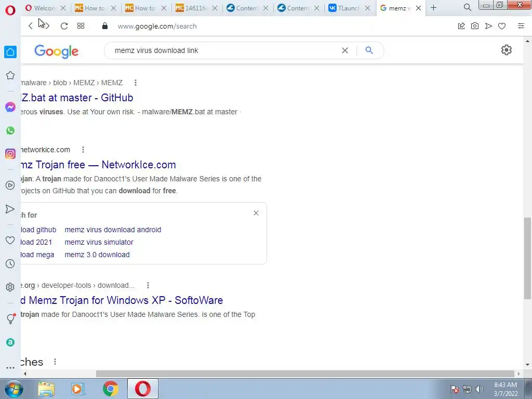
Task: Open sidebar heart Pinboards icon
Action: [x=10, y=240]
